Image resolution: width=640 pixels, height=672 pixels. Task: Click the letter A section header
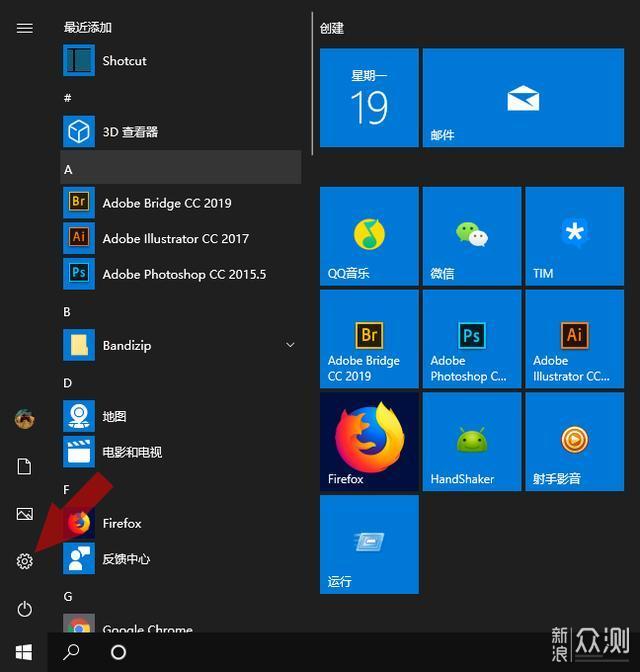point(180,167)
